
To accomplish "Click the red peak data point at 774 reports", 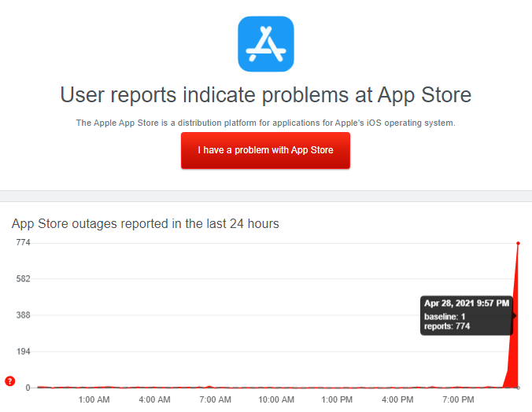I will [x=518, y=243].
